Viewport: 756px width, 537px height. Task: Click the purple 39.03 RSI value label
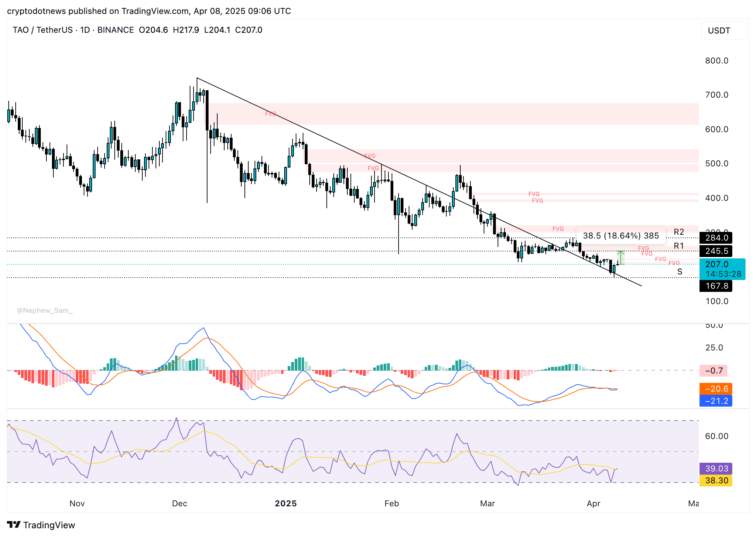point(716,468)
